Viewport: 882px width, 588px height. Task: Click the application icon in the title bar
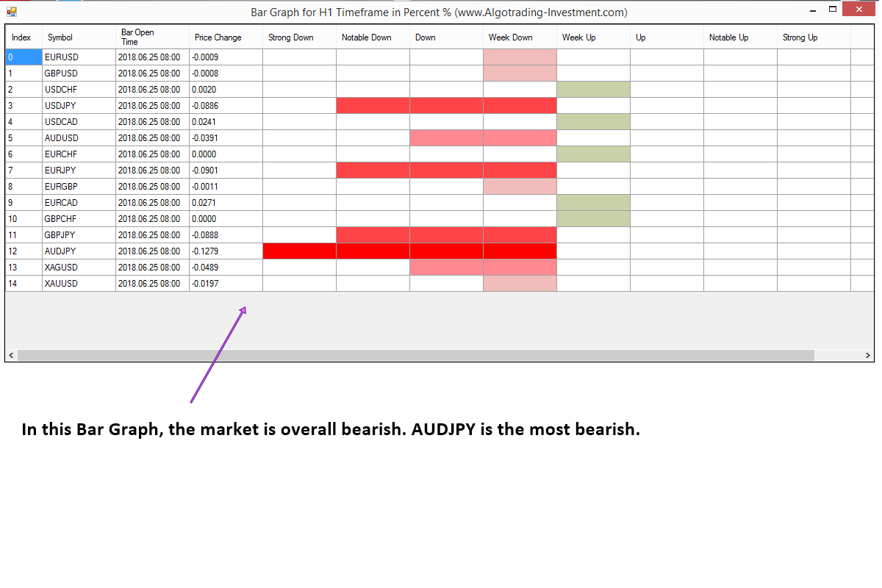click(x=12, y=12)
